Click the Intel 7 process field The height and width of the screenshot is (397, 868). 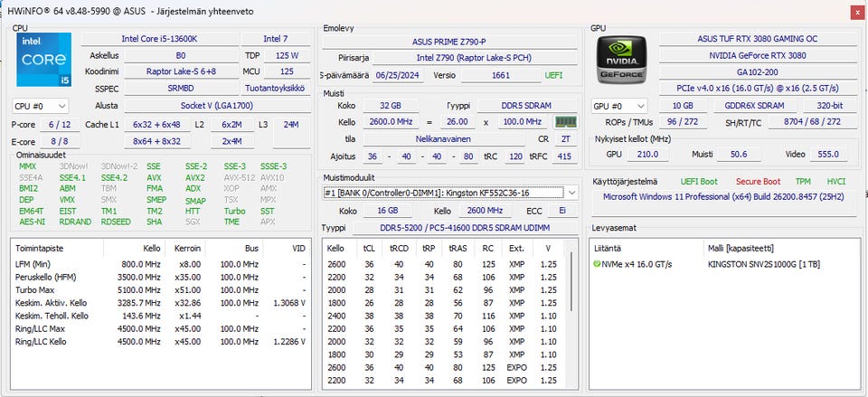[276, 39]
